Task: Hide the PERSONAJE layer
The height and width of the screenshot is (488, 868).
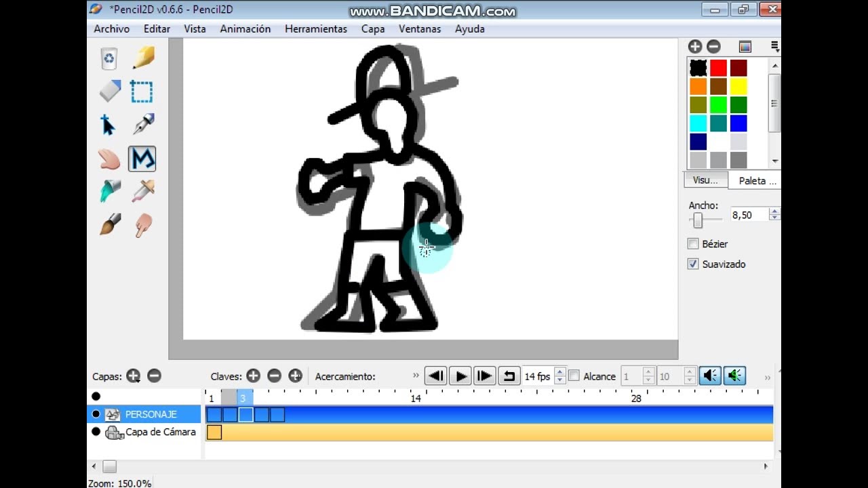Action: click(96, 413)
